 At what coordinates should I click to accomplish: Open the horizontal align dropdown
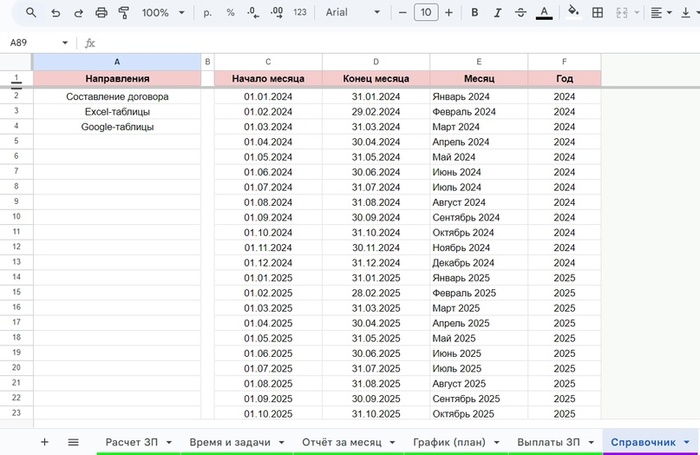pos(661,13)
